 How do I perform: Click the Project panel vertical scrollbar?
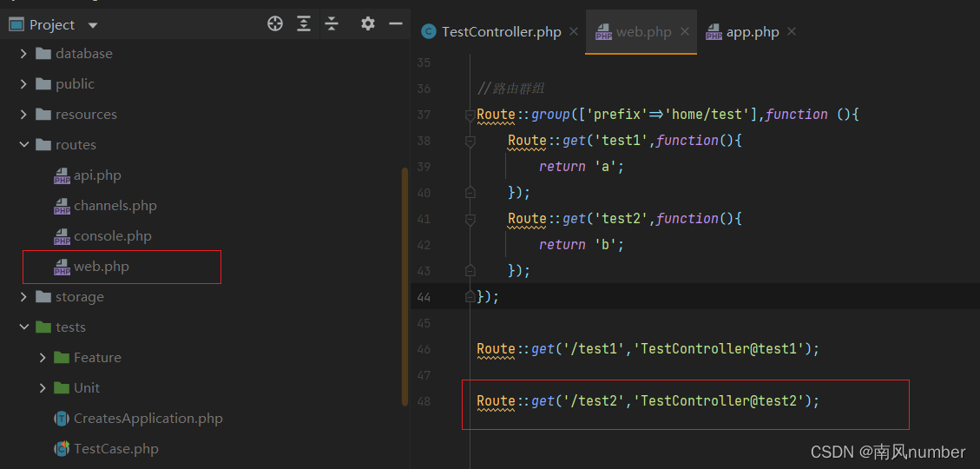(404, 287)
